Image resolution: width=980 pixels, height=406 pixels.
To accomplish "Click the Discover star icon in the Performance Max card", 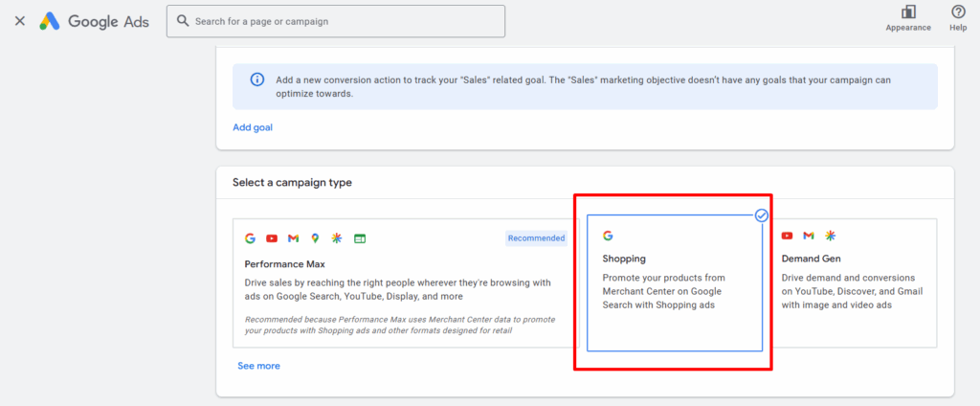I will pyautogui.click(x=336, y=237).
